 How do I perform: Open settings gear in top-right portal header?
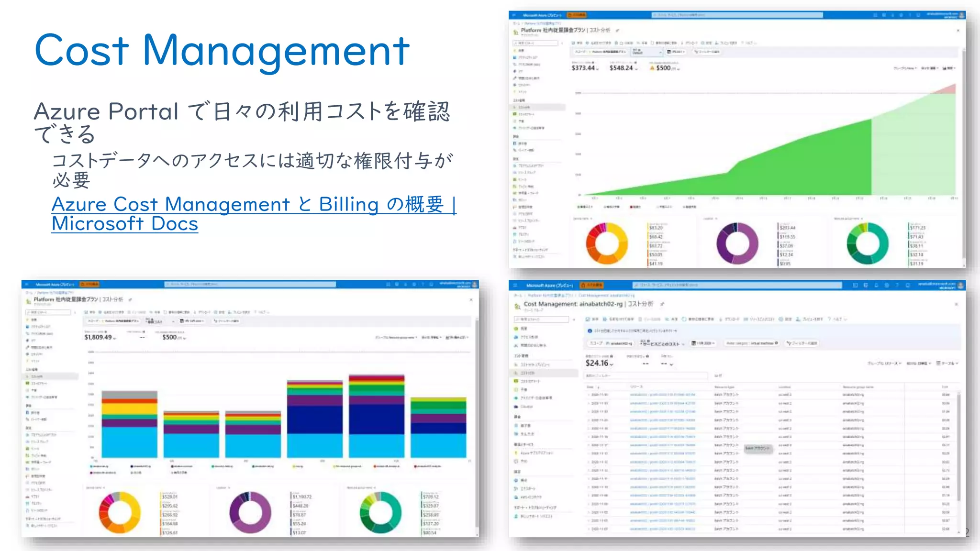(x=901, y=15)
